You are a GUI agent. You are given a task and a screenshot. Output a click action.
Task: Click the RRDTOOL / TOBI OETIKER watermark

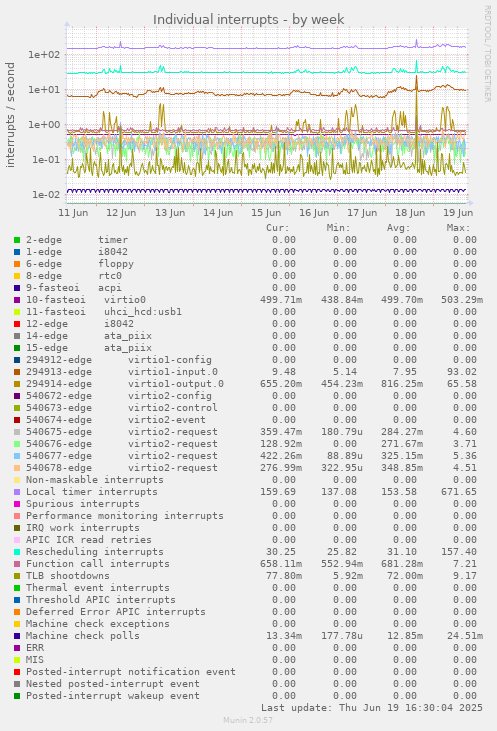[x=487, y=54]
